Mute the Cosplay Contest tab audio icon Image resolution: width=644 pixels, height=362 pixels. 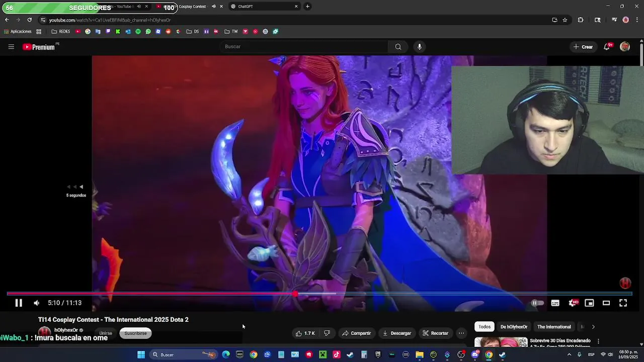pos(213,7)
